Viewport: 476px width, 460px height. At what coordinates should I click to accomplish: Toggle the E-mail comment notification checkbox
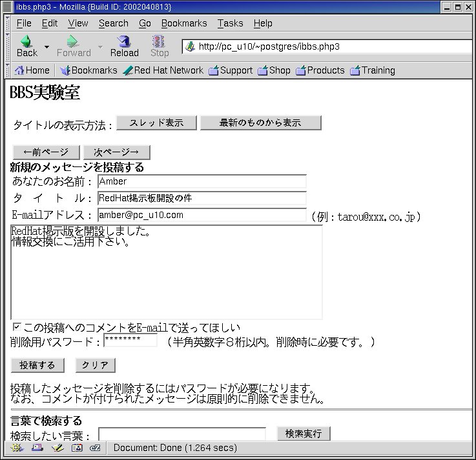tap(16, 327)
